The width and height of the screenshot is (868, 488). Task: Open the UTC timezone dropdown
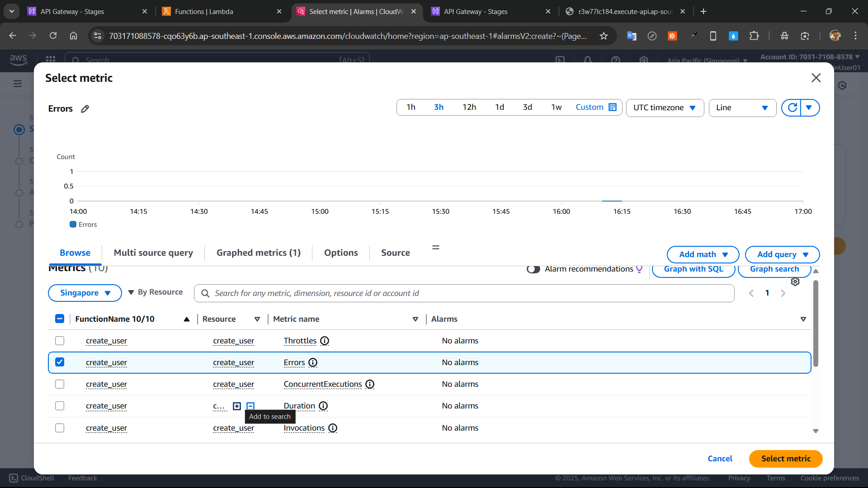click(665, 108)
